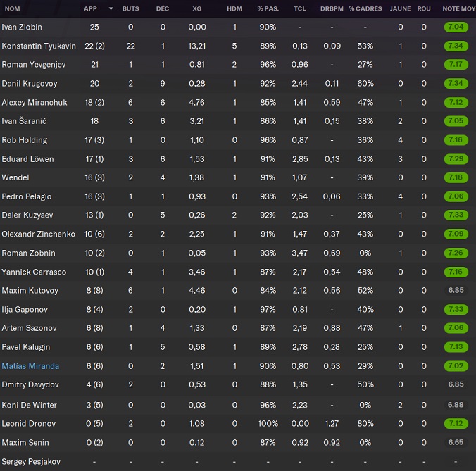The height and width of the screenshot is (471, 476).
Task: Sort by ROU column header
Action: pos(424,8)
